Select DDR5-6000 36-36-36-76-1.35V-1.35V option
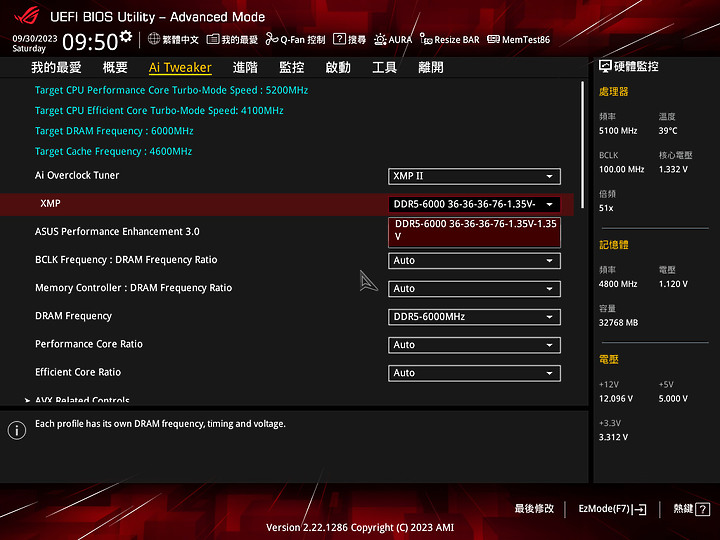The height and width of the screenshot is (540, 720). [x=474, y=231]
